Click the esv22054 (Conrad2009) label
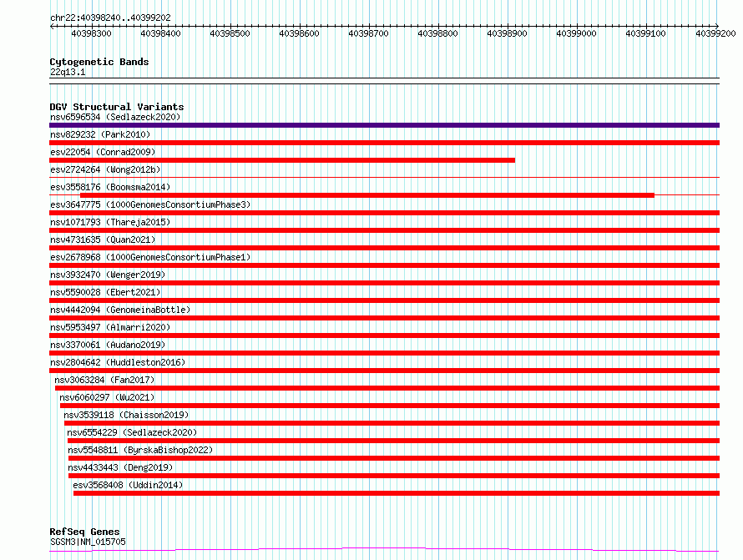The width and height of the screenshot is (743, 560). click(x=103, y=152)
